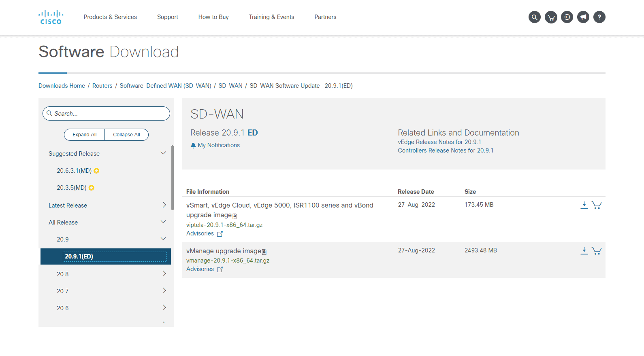Open How to Buy menu
The width and height of the screenshot is (644, 356).
(213, 17)
